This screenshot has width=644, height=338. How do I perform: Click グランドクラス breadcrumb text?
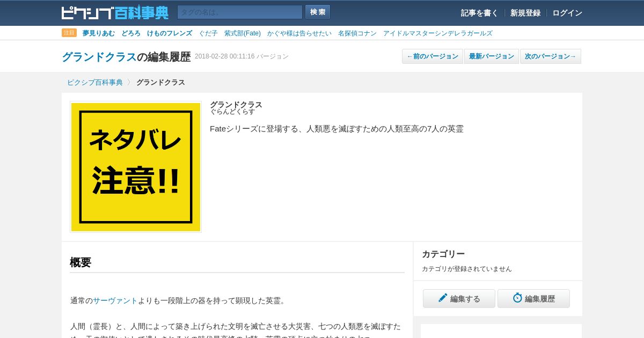[x=160, y=83]
